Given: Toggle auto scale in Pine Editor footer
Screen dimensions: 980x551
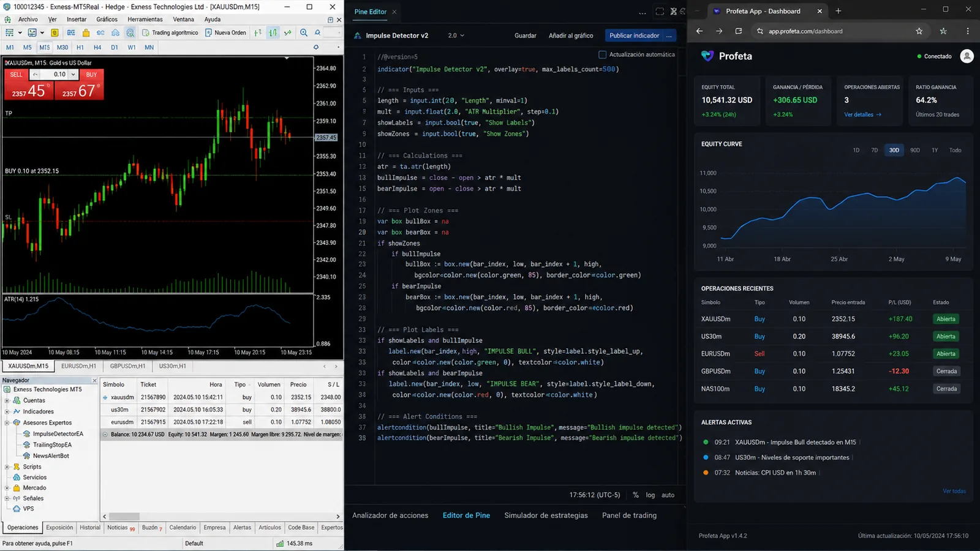Looking at the screenshot, I should (x=668, y=495).
